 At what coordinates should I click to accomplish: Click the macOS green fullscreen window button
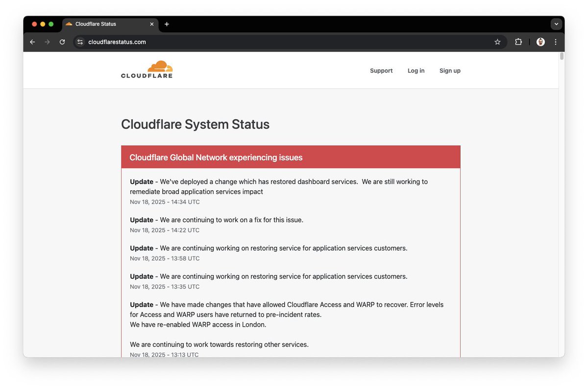[51, 24]
